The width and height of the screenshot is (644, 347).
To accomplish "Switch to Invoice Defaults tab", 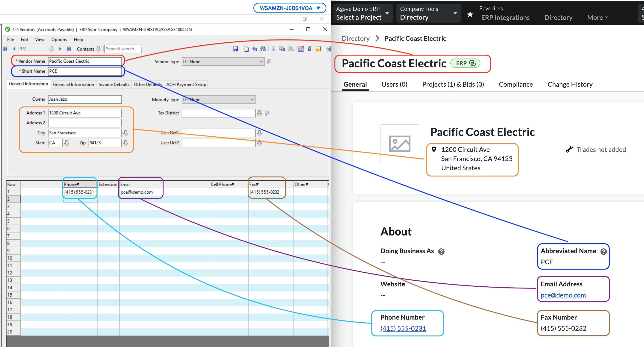I will pos(114,85).
